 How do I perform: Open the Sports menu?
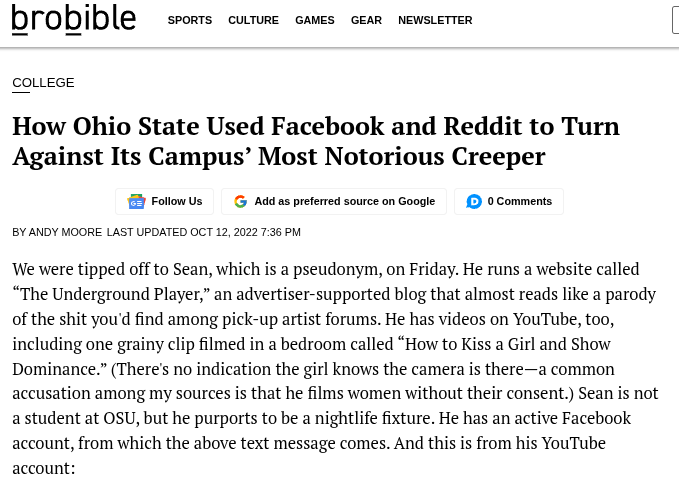pyautogui.click(x=190, y=20)
